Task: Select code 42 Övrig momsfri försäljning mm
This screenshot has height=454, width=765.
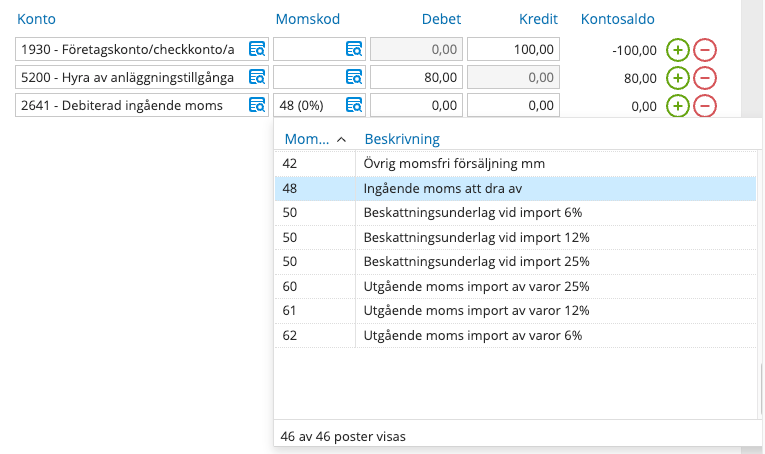Action: (x=515, y=163)
